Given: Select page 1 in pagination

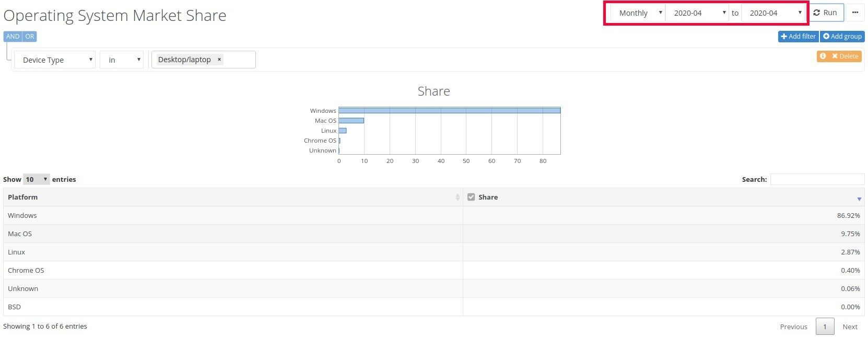Looking at the screenshot, I should click(x=825, y=327).
